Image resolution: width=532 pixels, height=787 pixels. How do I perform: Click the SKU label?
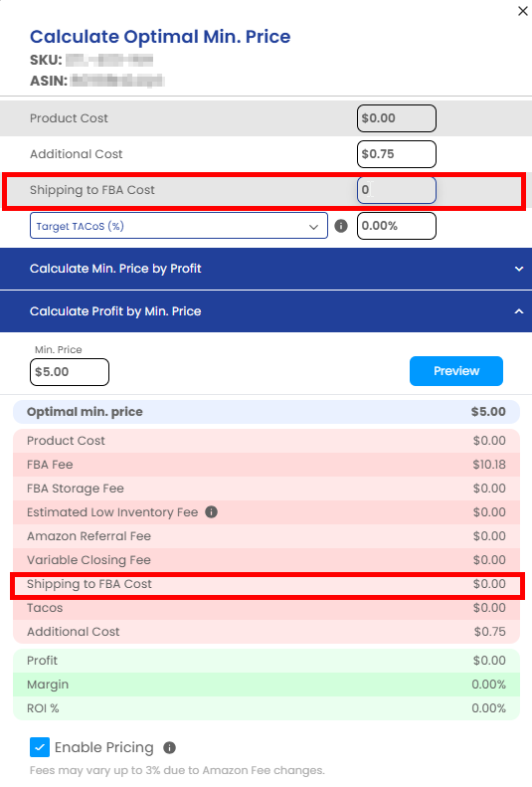[46, 60]
